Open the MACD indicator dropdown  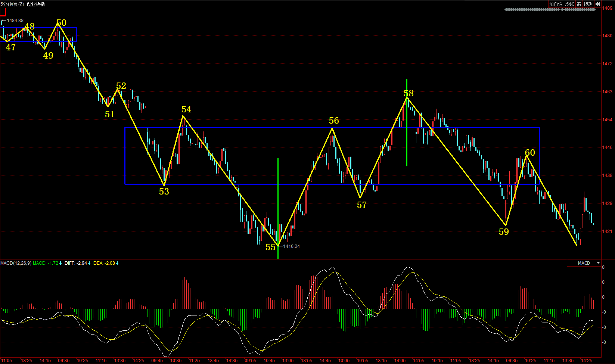click(x=598, y=263)
